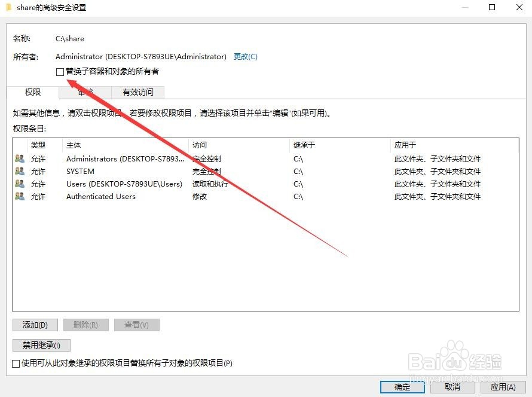Check 替换子容器和对象的所有者 checkbox
Viewport: 532px width, 397px height.
click(x=60, y=71)
